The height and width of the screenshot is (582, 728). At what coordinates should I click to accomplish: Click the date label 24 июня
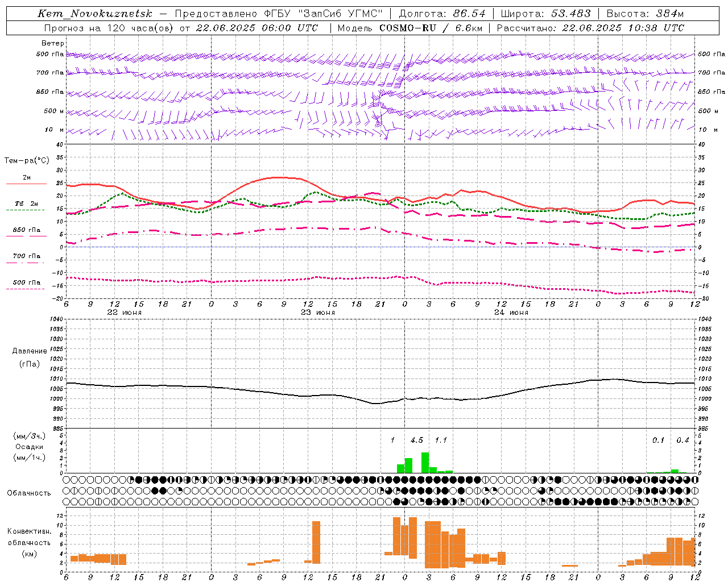click(511, 313)
